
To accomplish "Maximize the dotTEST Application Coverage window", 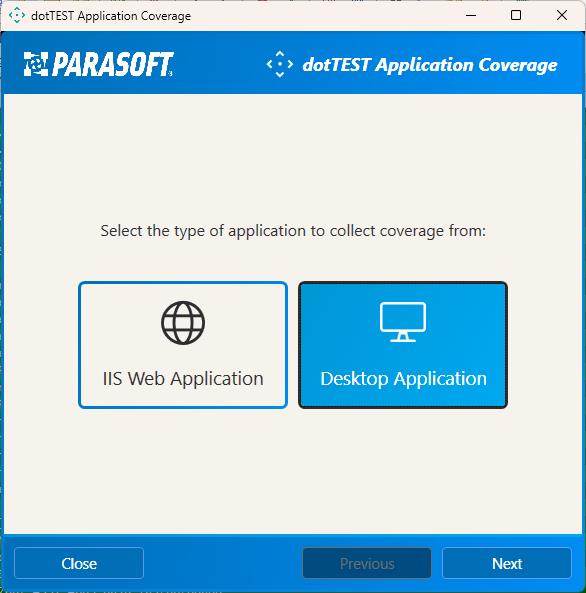I will 516,16.
